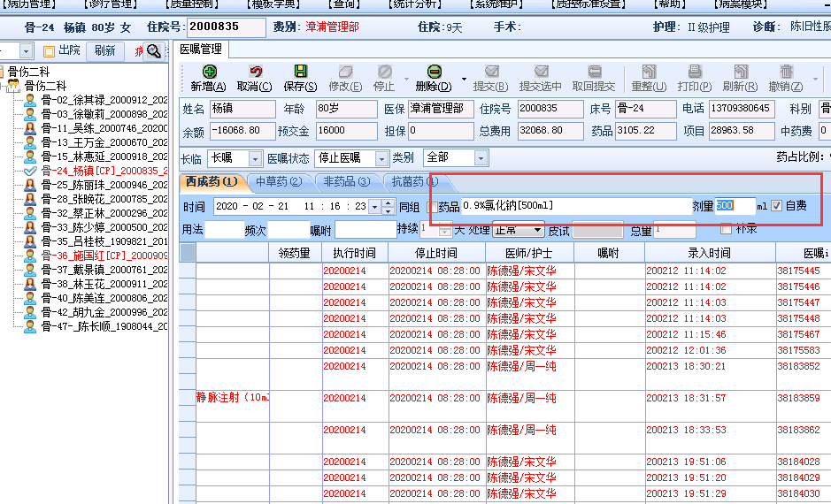Click the 频次 frequency input field
The width and height of the screenshot is (831, 504).
pyautogui.click(x=289, y=230)
